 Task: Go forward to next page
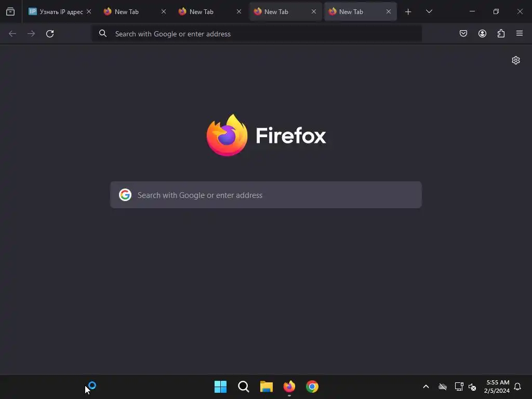[x=31, y=34]
